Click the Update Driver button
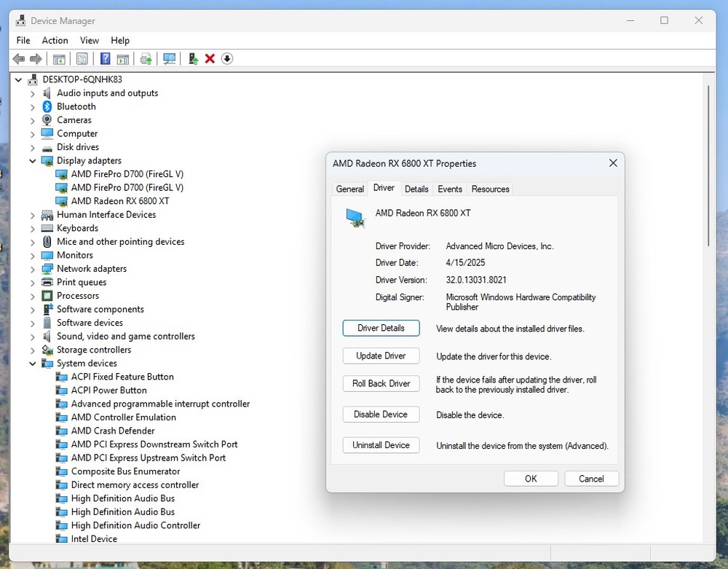The width and height of the screenshot is (728, 569). pyautogui.click(x=381, y=356)
